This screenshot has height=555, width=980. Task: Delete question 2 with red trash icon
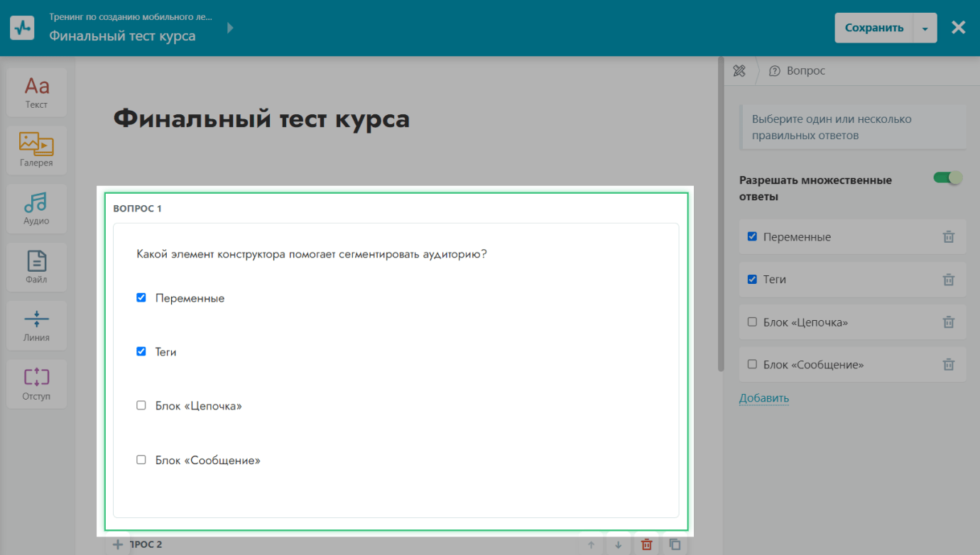646,545
